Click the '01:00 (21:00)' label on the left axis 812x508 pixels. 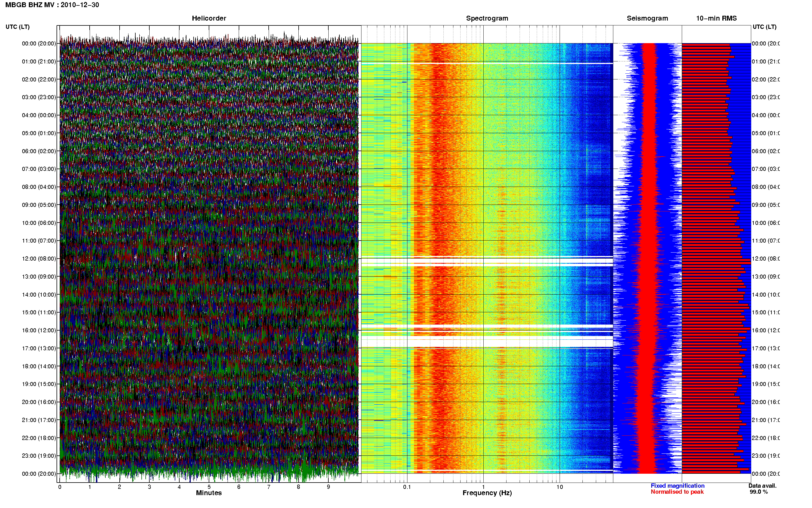39,61
